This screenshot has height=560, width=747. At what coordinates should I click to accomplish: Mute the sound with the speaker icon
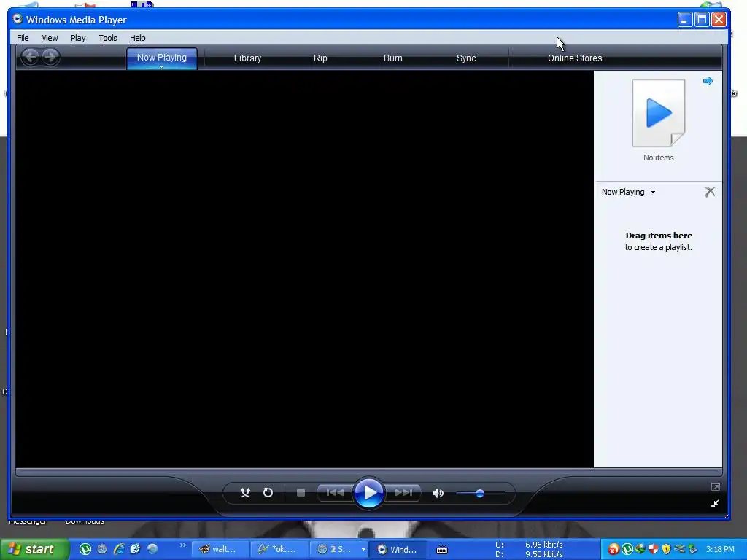[438, 493]
